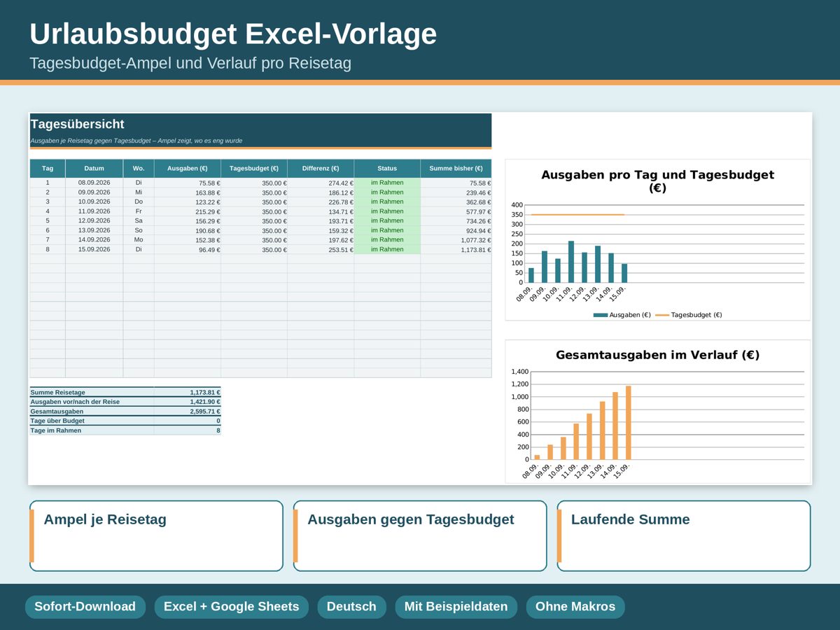This screenshot has width=840, height=630.
Task: Click the im Rahmen status for 12.09.2026
Action: pos(387,220)
